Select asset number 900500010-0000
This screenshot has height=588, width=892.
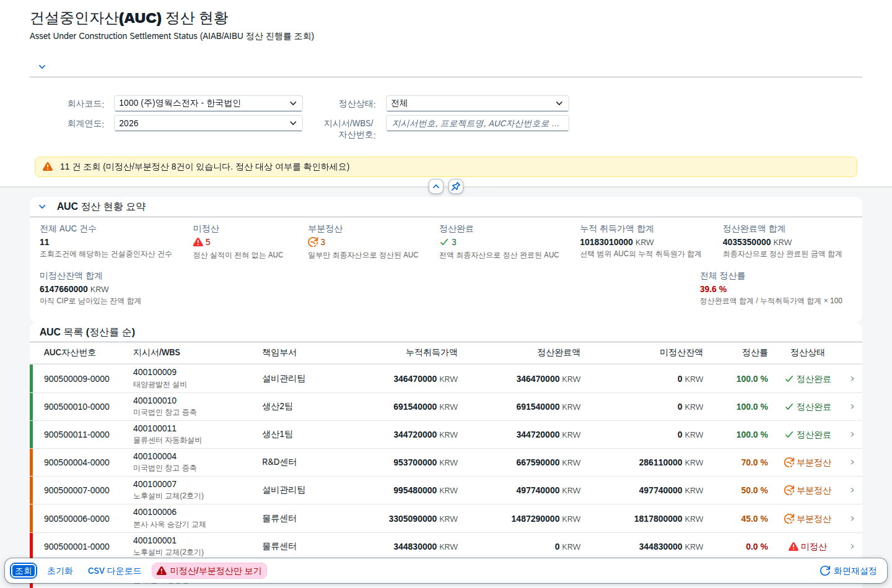(77, 407)
